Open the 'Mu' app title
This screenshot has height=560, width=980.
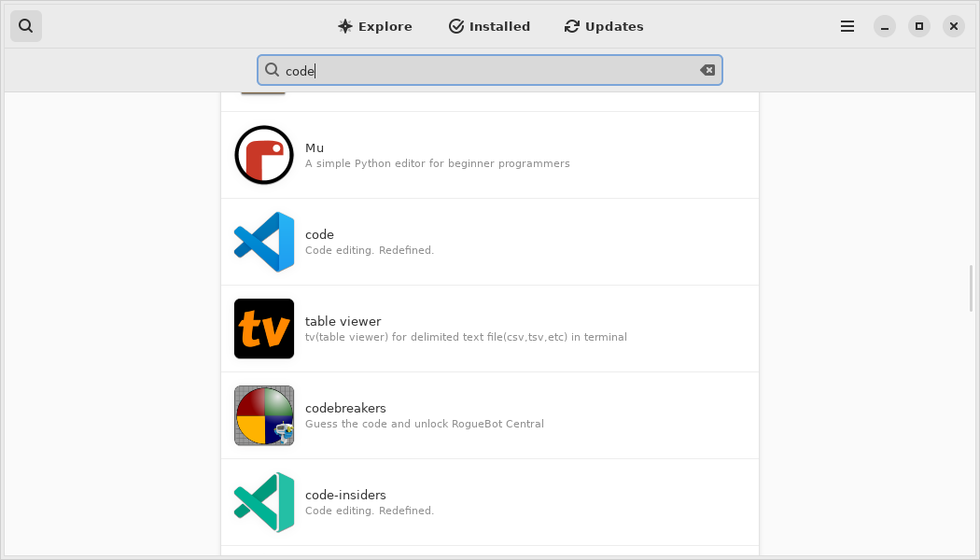coord(315,147)
